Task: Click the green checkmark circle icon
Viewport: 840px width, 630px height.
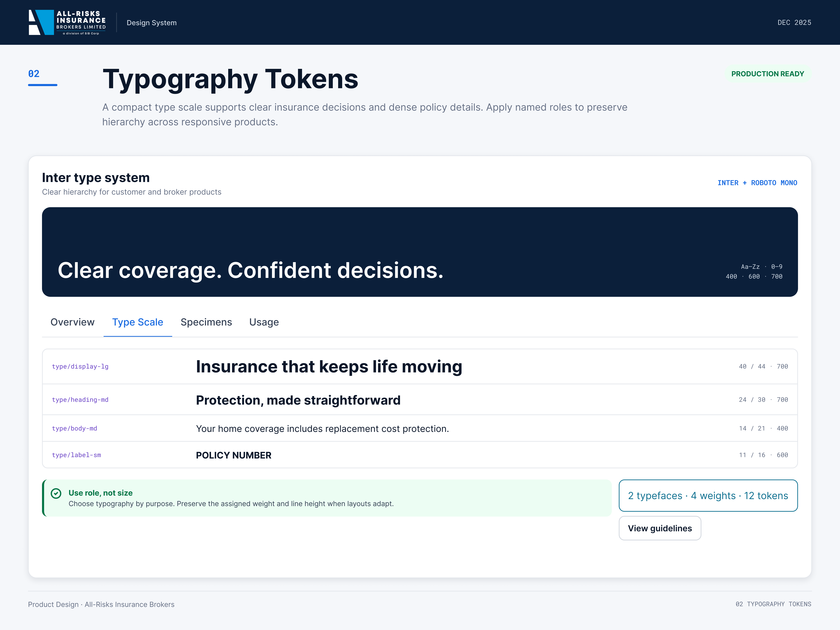Action: [x=56, y=493]
